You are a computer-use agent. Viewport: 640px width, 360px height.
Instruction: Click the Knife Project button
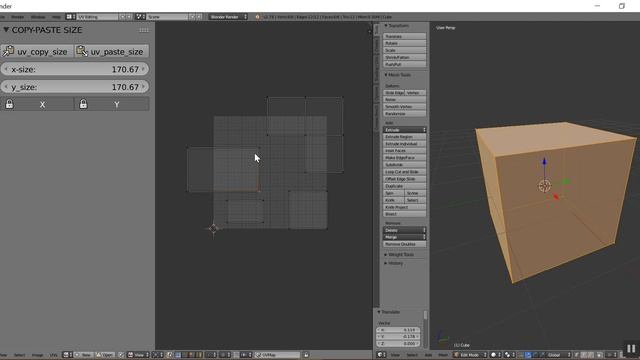click(404, 207)
